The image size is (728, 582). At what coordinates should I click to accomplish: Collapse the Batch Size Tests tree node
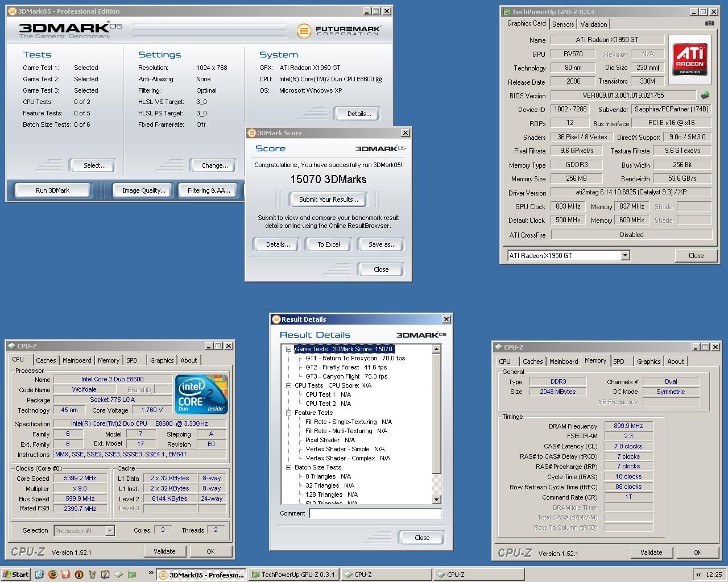pyautogui.click(x=289, y=467)
